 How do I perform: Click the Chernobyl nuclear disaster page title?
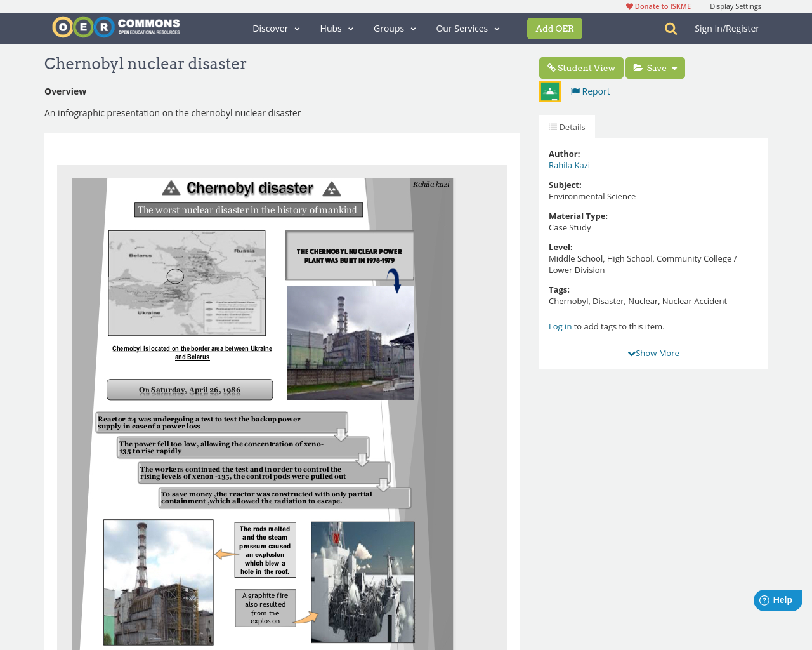[x=145, y=64]
